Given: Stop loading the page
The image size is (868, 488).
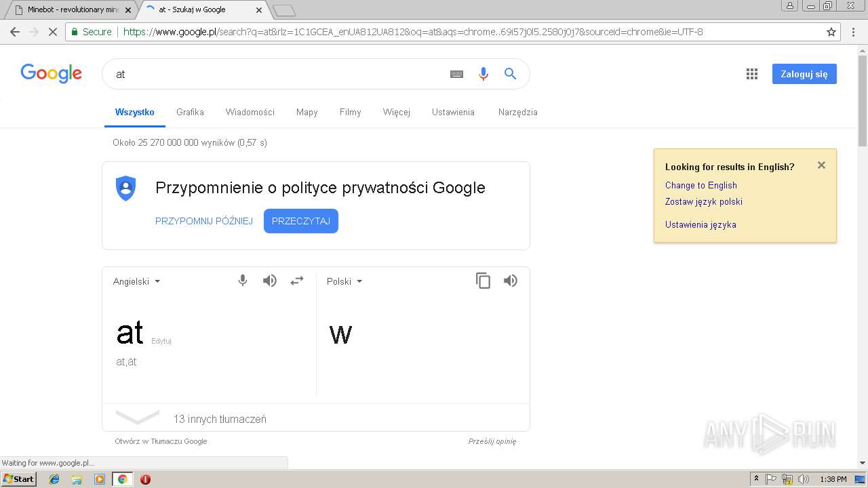Looking at the screenshot, I should pos(53,32).
